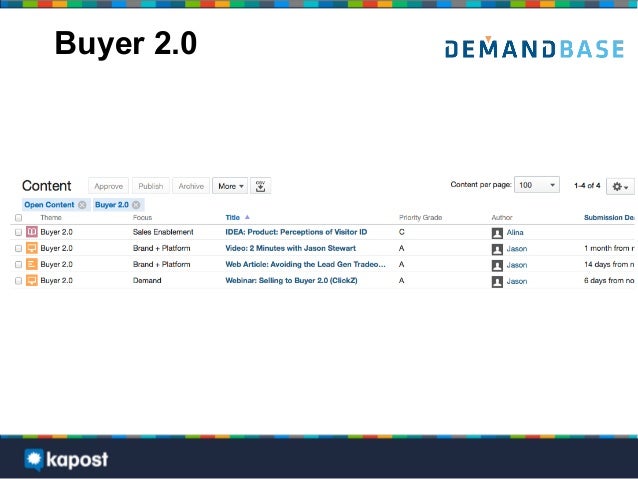Check the Video: 2 Minutes row checkbox
This screenshot has width=638, height=479.
(18, 248)
